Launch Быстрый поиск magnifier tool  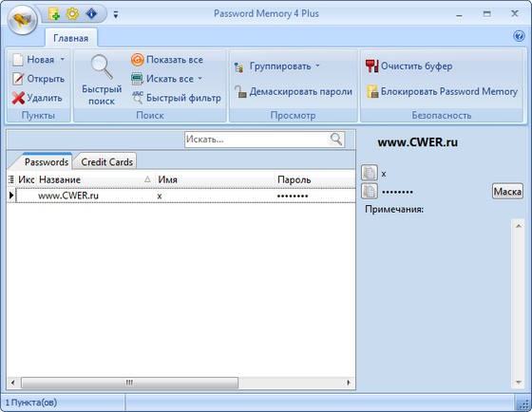click(x=102, y=81)
